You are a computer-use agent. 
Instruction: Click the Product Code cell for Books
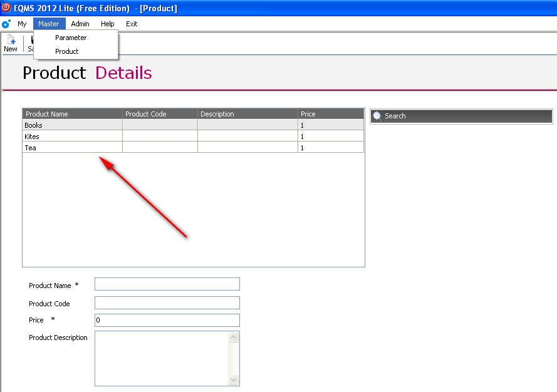point(160,125)
